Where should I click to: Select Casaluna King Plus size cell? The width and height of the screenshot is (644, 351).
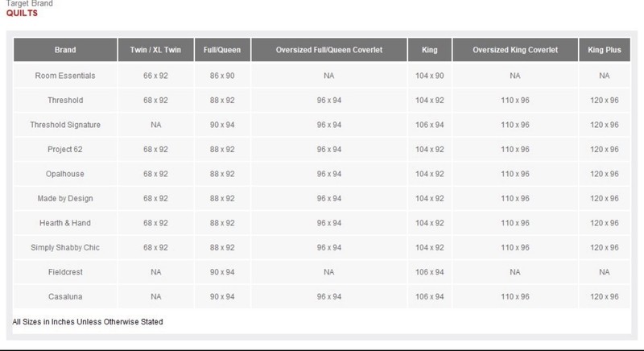pyautogui.click(x=605, y=296)
